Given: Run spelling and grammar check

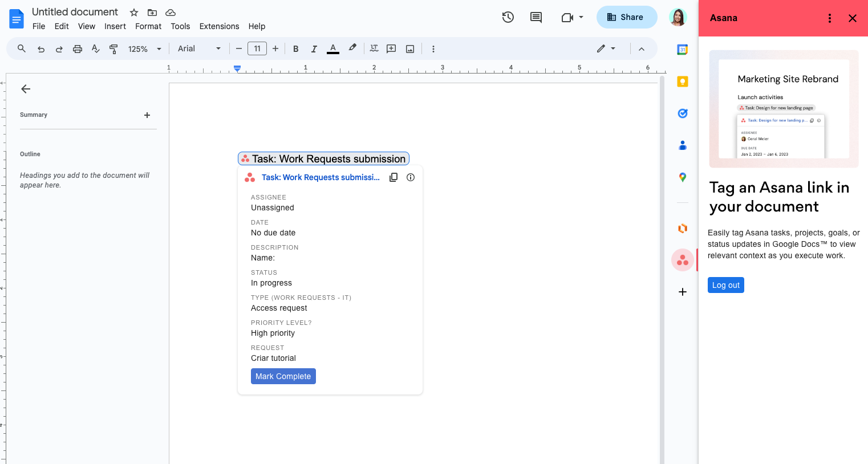Looking at the screenshot, I should click(x=96, y=49).
